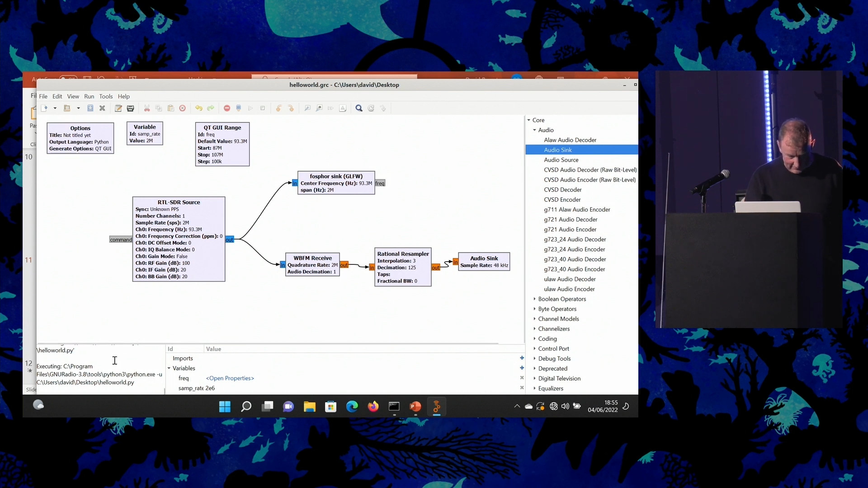The image size is (868, 488).
Task: Open the Tools menu
Action: (106, 96)
